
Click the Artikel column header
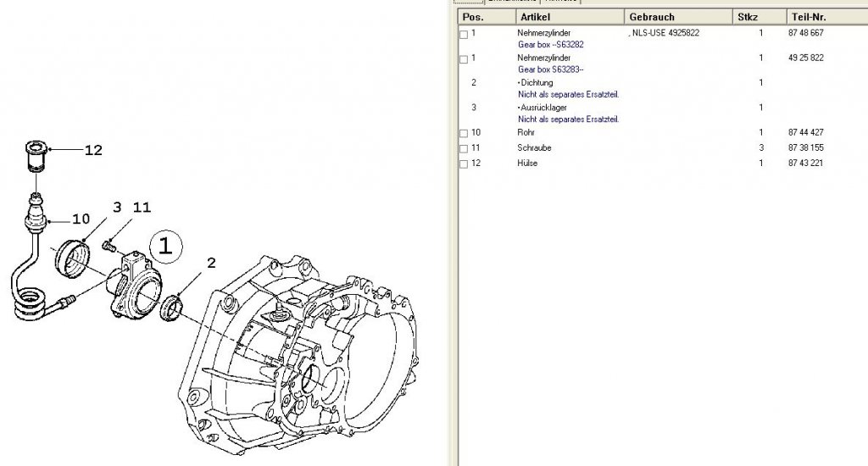coord(570,17)
